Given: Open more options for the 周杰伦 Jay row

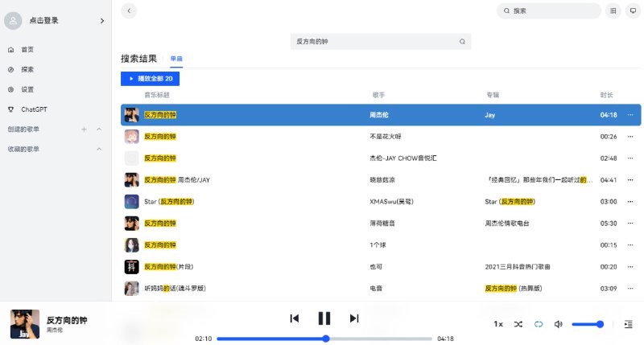Looking at the screenshot, I should click(630, 115).
